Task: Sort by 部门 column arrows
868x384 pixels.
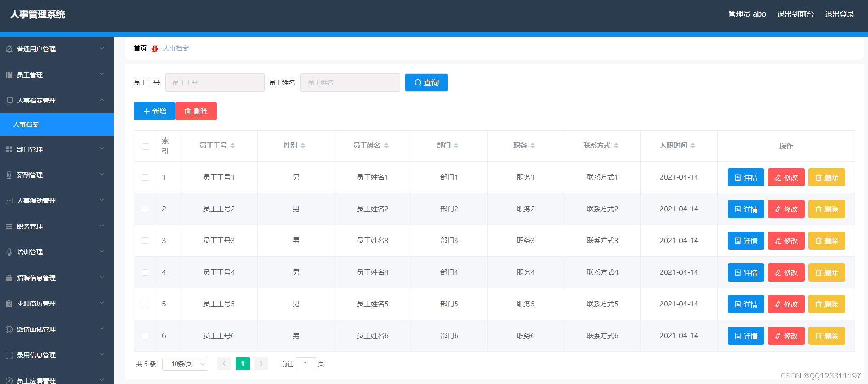Action: coord(456,146)
